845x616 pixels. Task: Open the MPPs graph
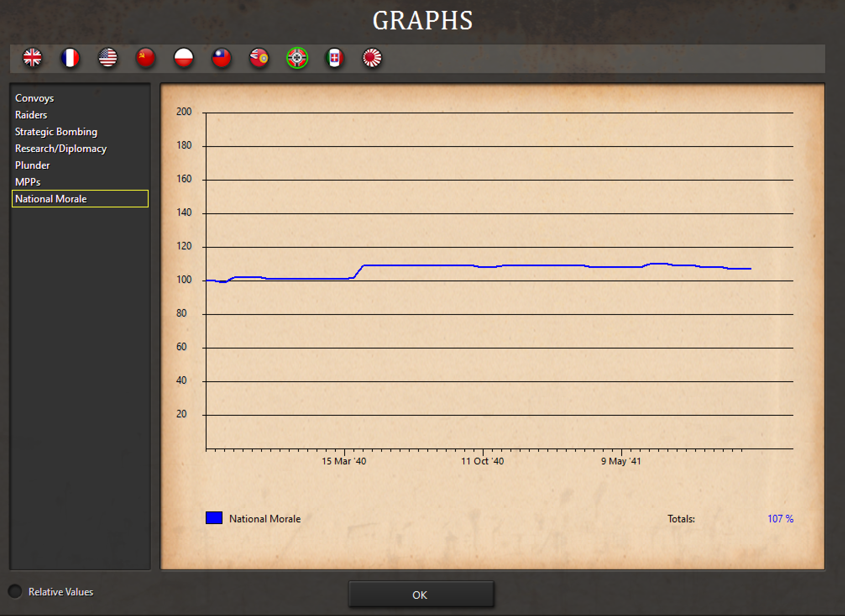28,182
